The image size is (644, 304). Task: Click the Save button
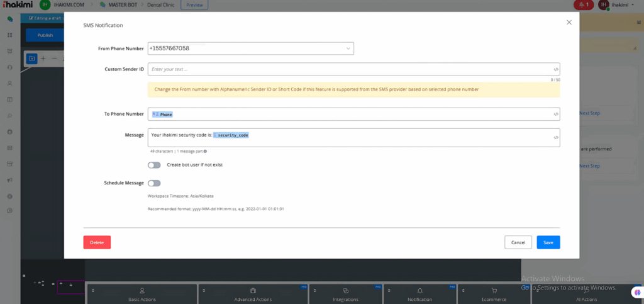pyautogui.click(x=548, y=242)
